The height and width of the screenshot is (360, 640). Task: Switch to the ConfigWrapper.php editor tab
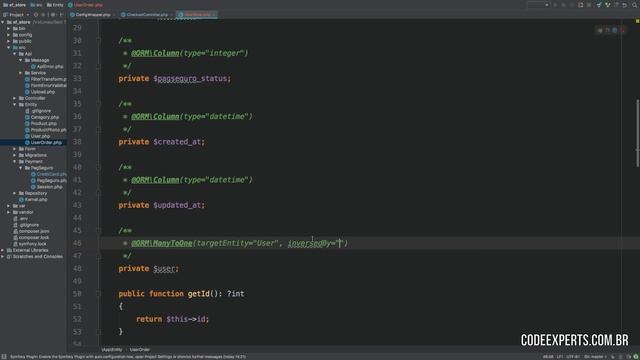[x=93, y=15]
